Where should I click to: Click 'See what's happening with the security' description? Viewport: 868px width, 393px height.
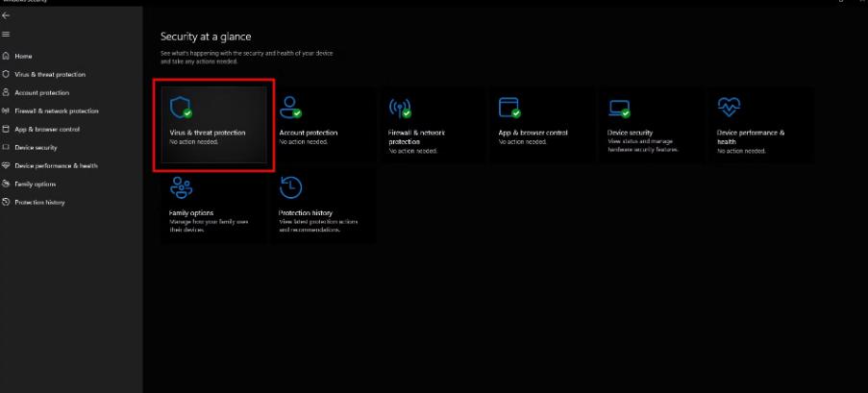(247, 58)
